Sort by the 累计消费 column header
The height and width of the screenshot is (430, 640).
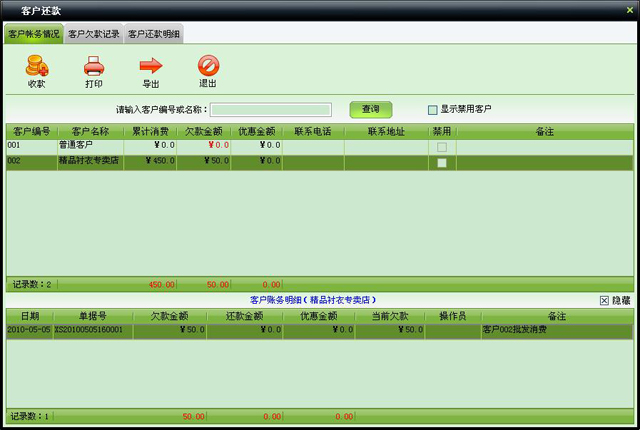[x=149, y=131]
